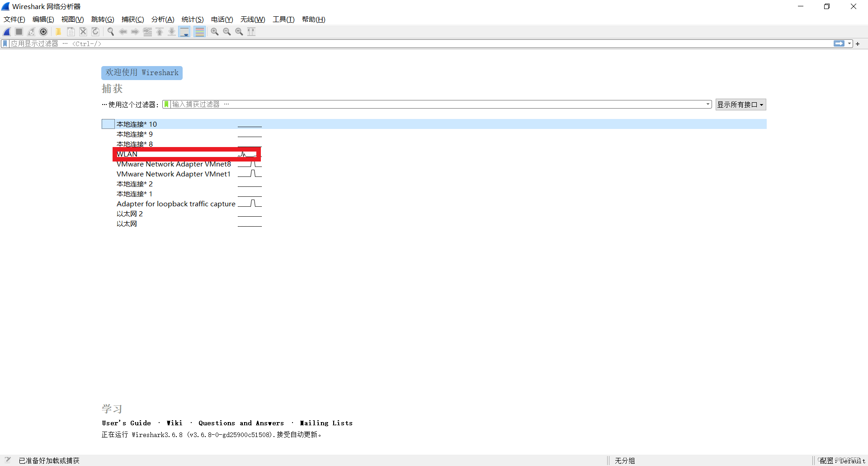Click the close capture file icon
This screenshot has width=868, height=466.
83,32
